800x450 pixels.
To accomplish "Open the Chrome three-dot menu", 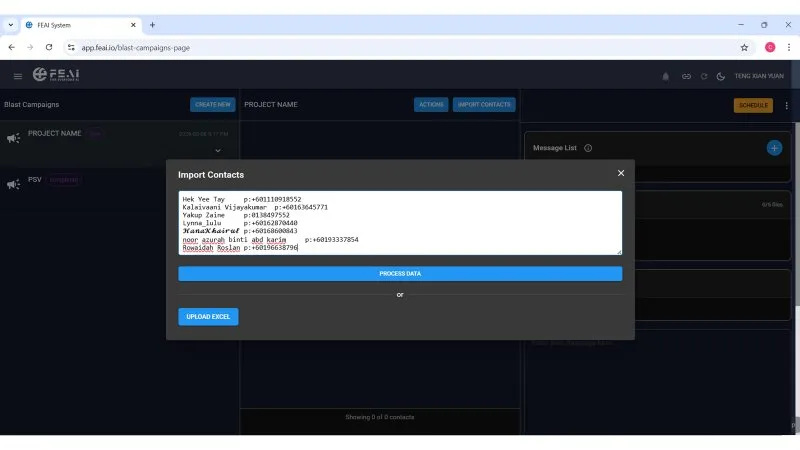I will point(789,47).
